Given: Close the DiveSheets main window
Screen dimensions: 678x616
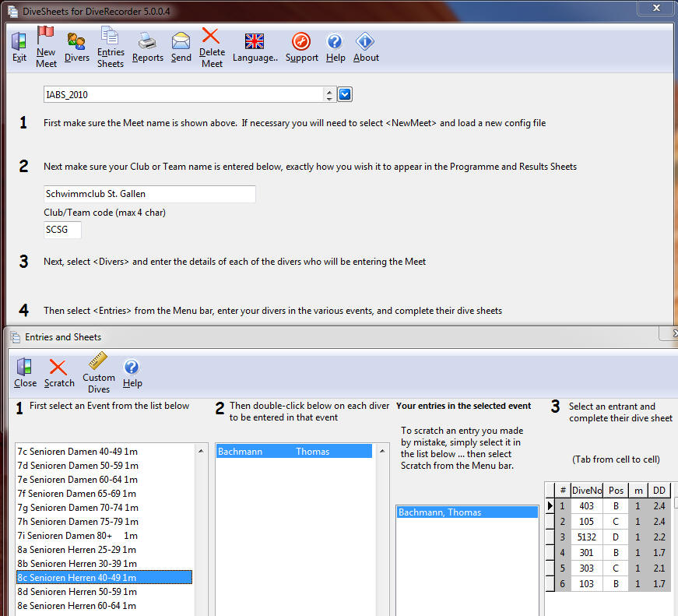Looking at the screenshot, I should pos(656,8).
